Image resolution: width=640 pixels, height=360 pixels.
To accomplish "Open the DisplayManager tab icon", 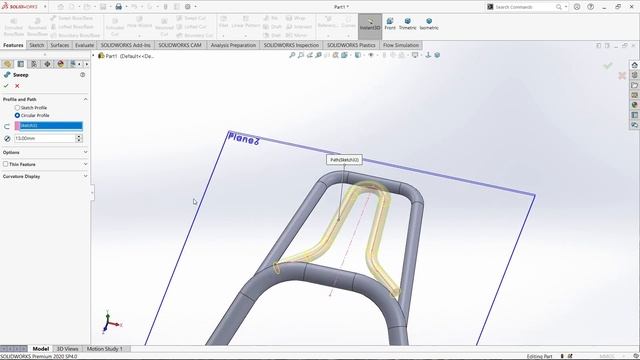I will point(60,64).
